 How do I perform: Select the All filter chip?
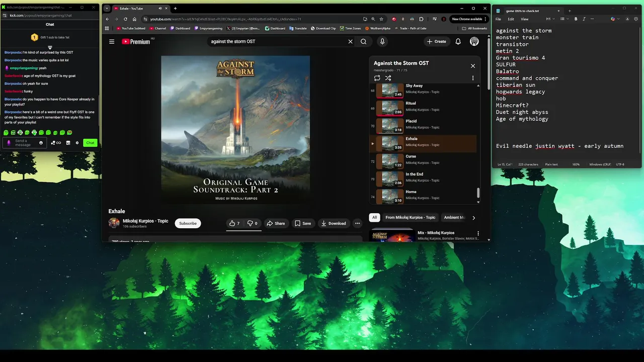[x=374, y=217]
